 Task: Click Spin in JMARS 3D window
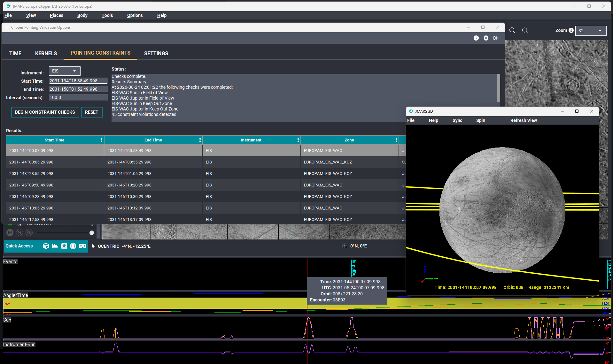[480, 120]
